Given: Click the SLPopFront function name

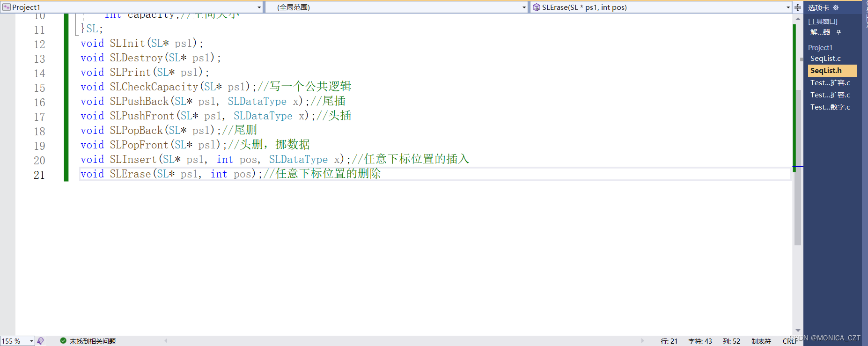Looking at the screenshot, I should click(139, 145).
